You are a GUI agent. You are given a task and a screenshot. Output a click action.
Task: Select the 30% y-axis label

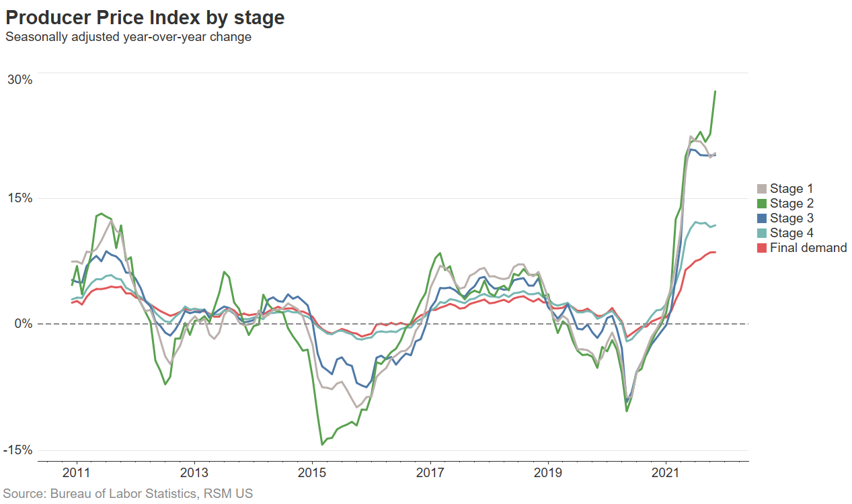21,79
